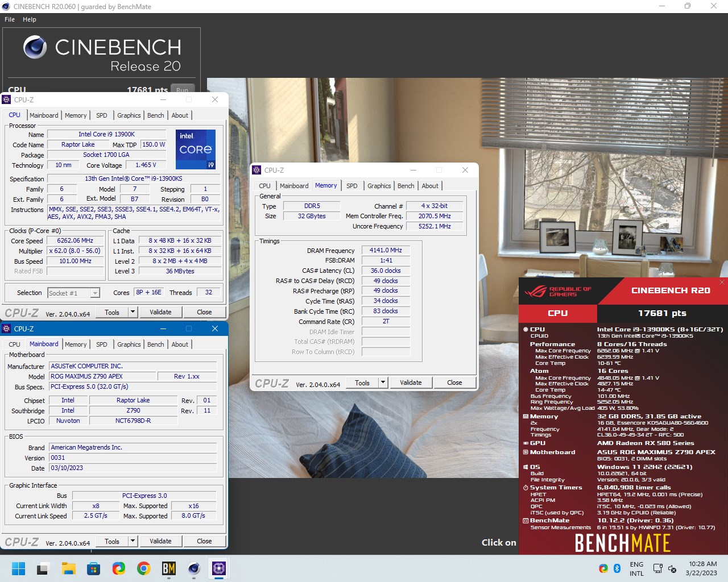
Task: Click the Level 3 cache 36 MBytes value
Action: [180, 271]
